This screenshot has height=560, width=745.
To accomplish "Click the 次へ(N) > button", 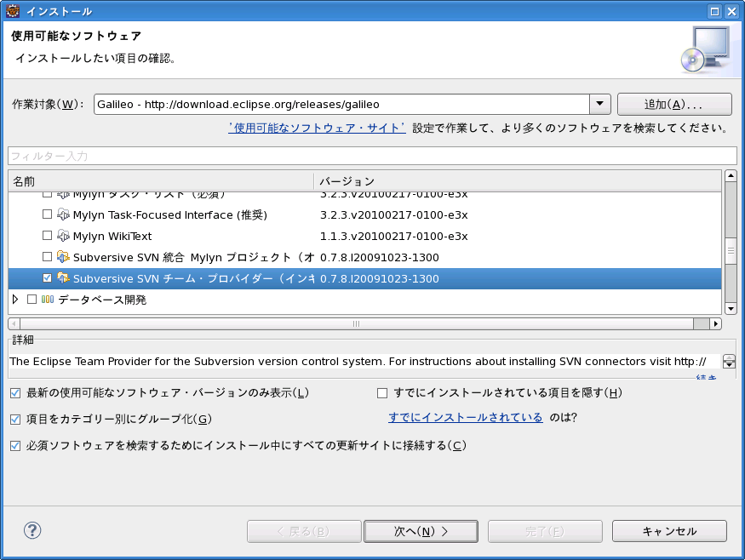I will pyautogui.click(x=421, y=531).
